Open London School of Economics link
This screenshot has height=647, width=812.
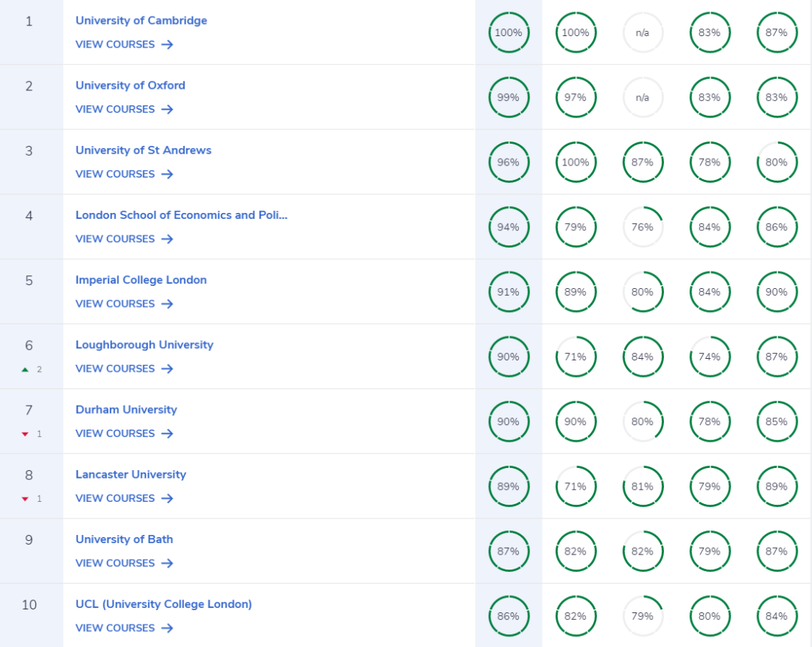(x=181, y=215)
